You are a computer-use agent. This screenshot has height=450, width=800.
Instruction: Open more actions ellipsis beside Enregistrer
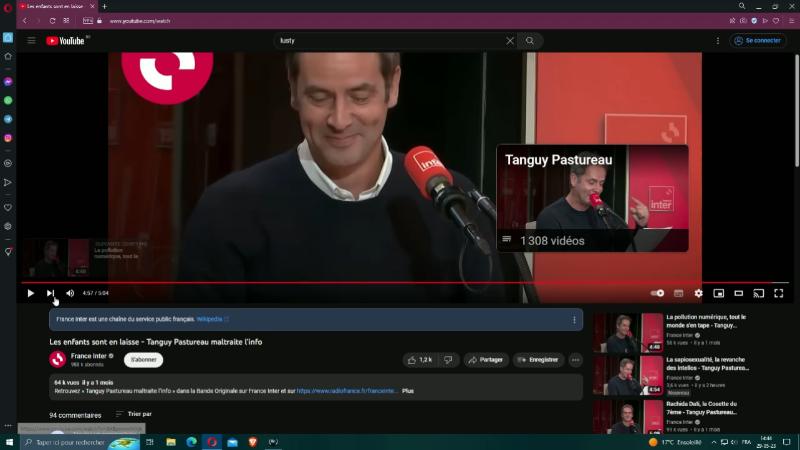pos(576,360)
